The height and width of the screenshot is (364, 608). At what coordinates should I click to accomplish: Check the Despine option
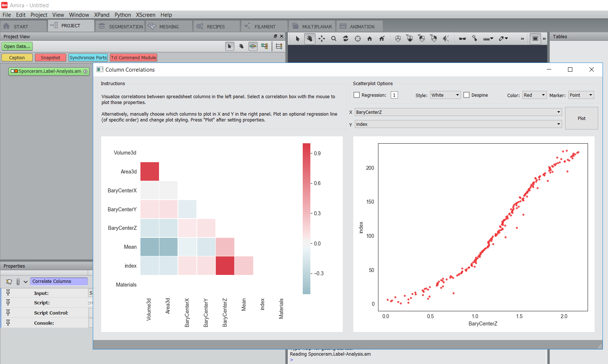point(466,95)
